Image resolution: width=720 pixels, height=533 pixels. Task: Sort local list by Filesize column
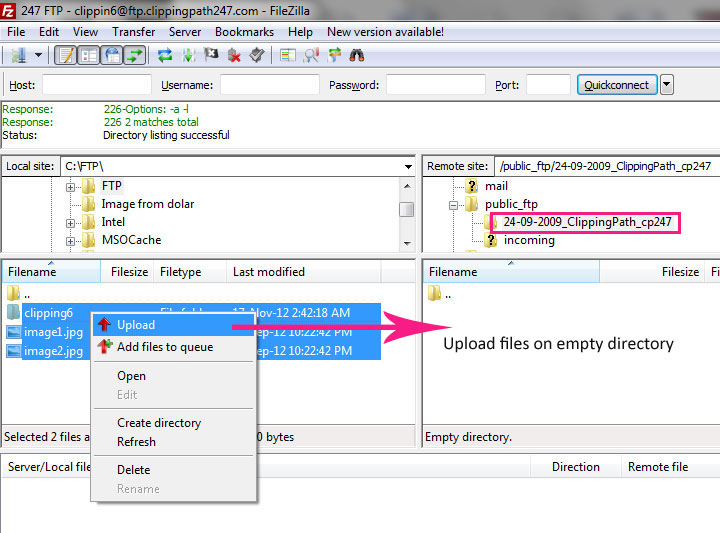tap(126, 272)
